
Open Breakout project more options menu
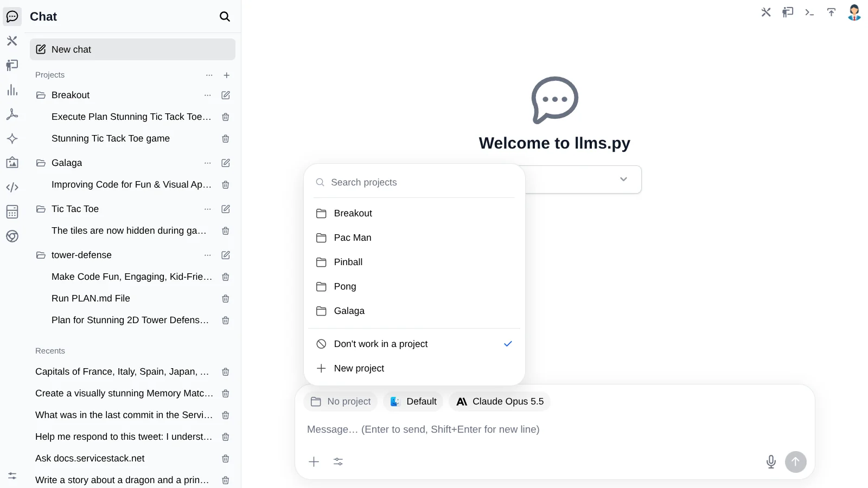click(208, 95)
